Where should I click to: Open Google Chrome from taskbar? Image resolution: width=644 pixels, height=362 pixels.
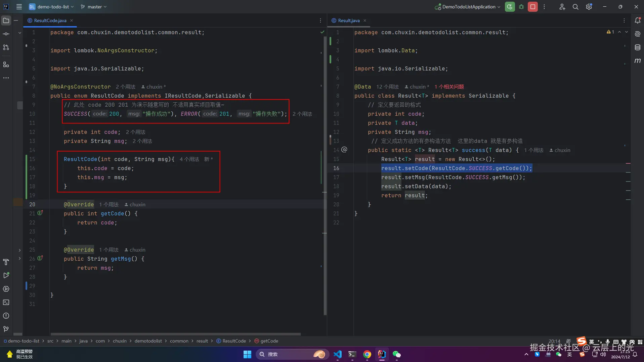click(x=367, y=354)
